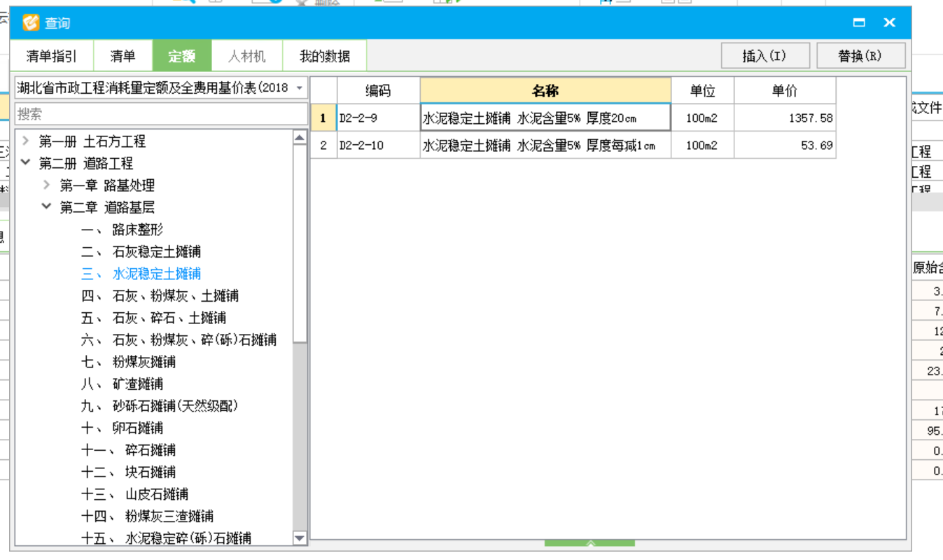Select 三、水泥稳定土摊铺 in the tree

point(141,274)
